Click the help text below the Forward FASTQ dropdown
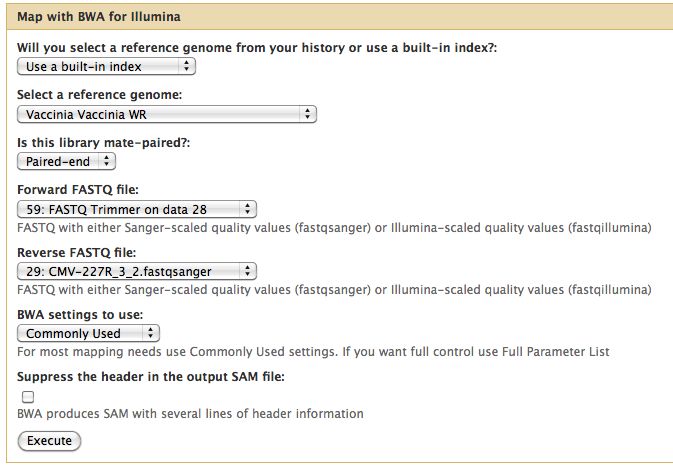Image resolution: width=673 pixels, height=468 pixels. (334, 228)
